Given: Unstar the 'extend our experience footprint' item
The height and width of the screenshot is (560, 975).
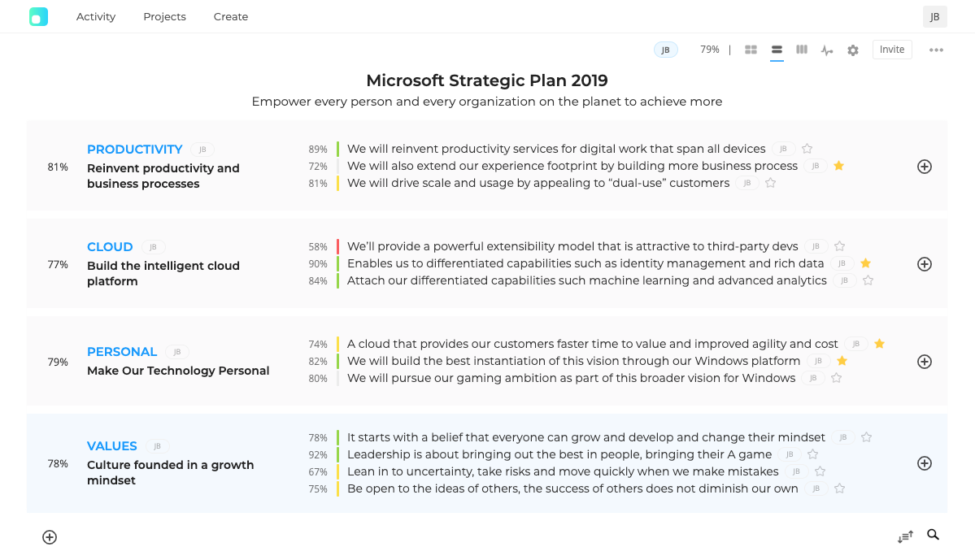Looking at the screenshot, I should tap(839, 166).
